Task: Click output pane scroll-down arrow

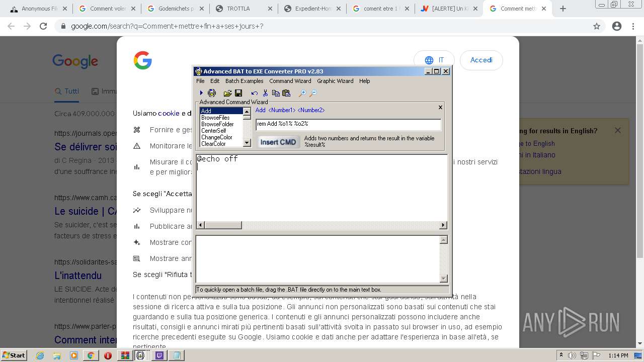Action: (443, 279)
